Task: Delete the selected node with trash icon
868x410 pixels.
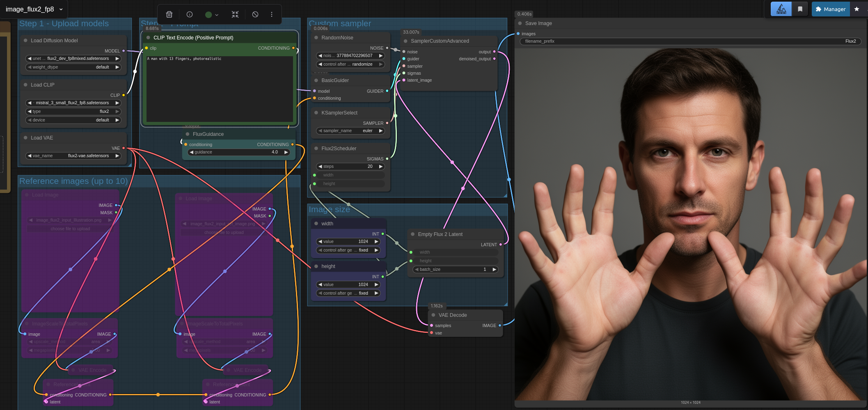Action: [169, 14]
